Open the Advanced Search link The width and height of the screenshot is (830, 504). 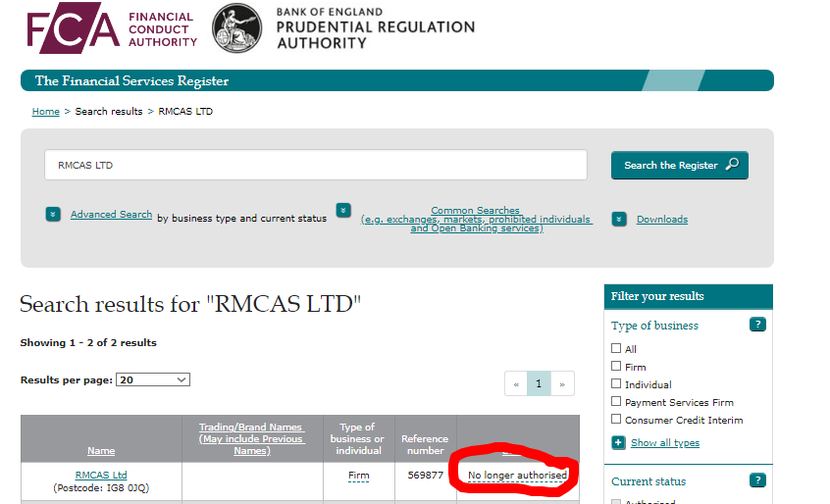click(x=111, y=214)
